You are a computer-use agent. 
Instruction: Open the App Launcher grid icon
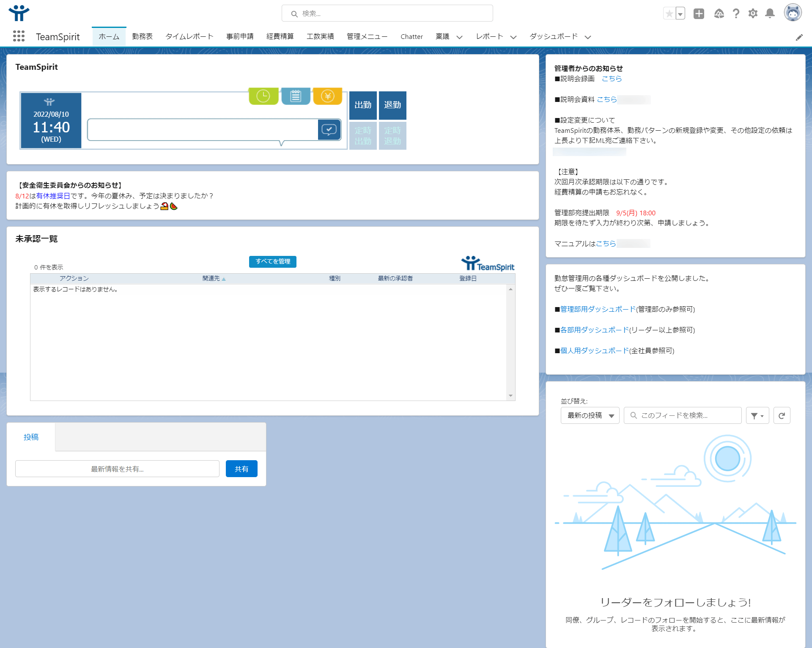pos(19,36)
